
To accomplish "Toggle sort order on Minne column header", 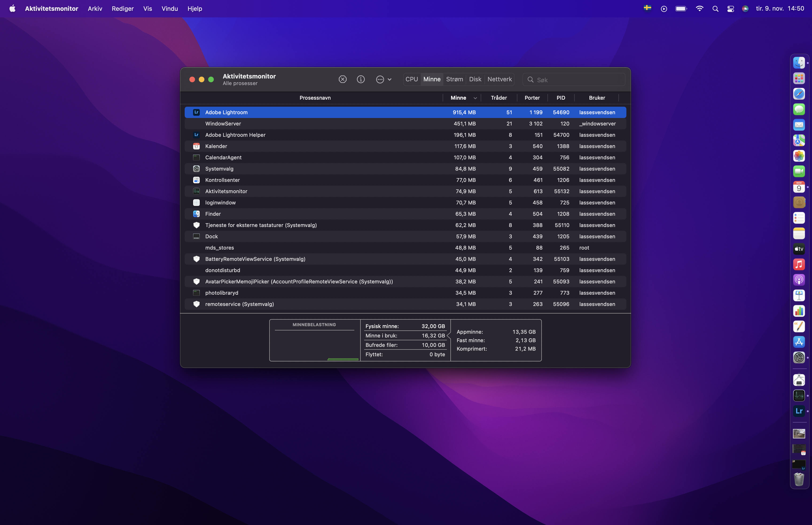I will [462, 98].
